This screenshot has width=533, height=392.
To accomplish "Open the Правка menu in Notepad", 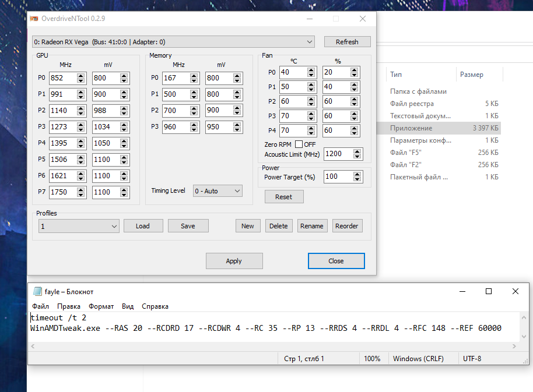I will coord(69,306).
